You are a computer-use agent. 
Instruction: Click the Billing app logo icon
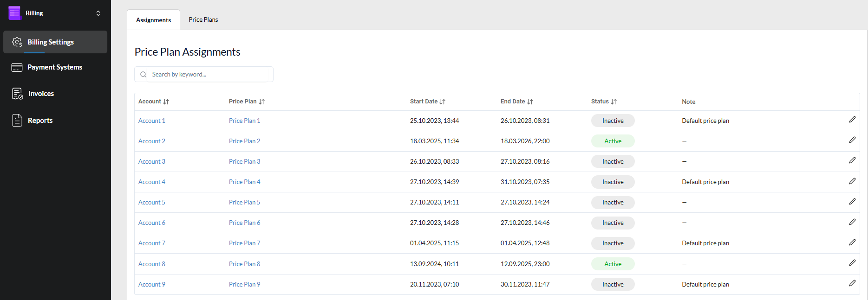(15, 13)
